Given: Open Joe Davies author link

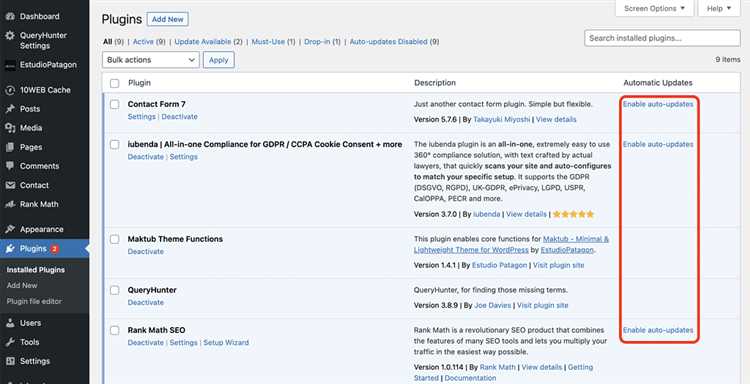Looking at the screenshot, I should [x=493, y=306].
